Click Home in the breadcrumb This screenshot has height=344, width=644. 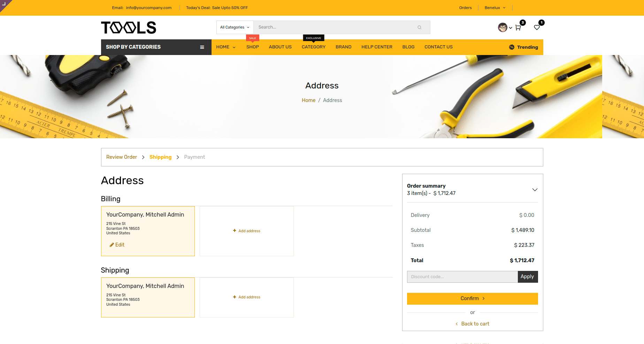click(x=308, y=100)
